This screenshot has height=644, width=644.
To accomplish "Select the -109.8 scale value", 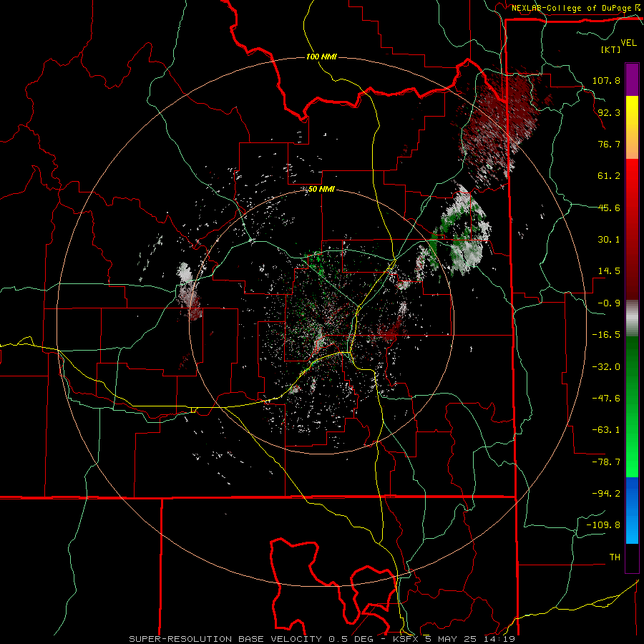I will (x=603, y=525).
